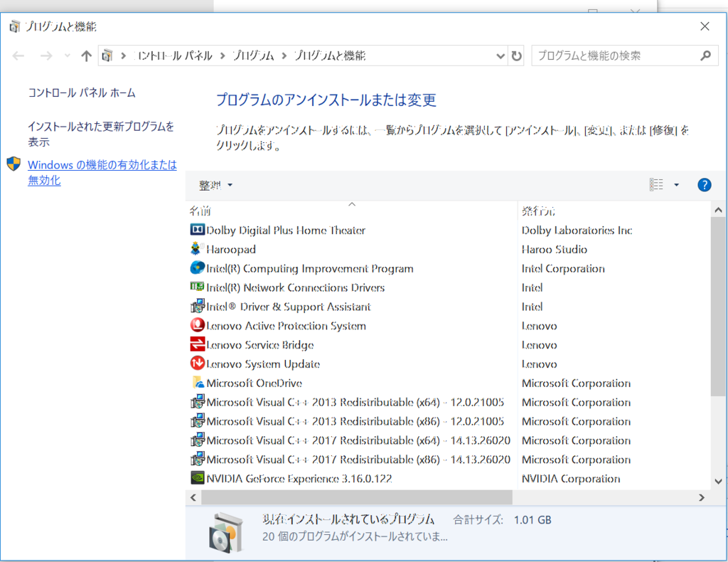The width and height of the screenshot is (728, 562).
Task: Open the help question mark button
Action: (704, 185)
